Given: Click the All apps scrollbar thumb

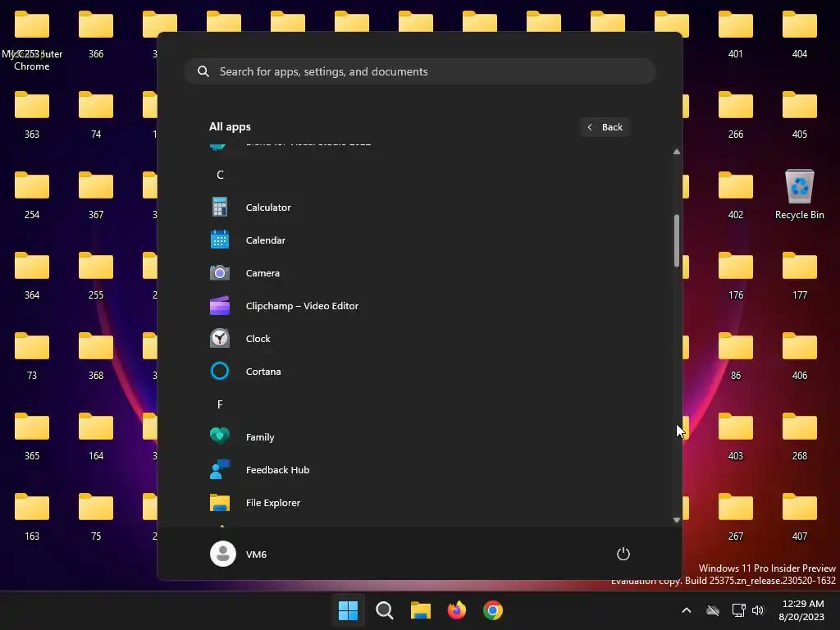Looking at the screenshot, I should (677, 240).
